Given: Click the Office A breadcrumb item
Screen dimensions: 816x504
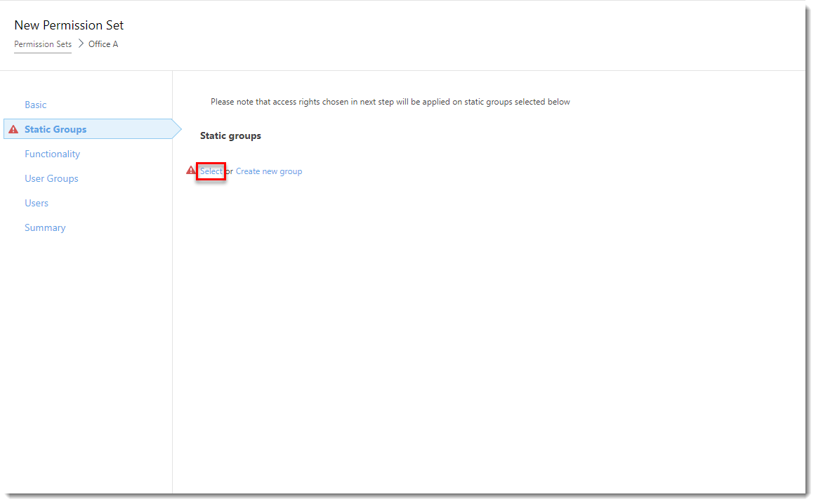Looking at the screenshot, I should [103, 44].
